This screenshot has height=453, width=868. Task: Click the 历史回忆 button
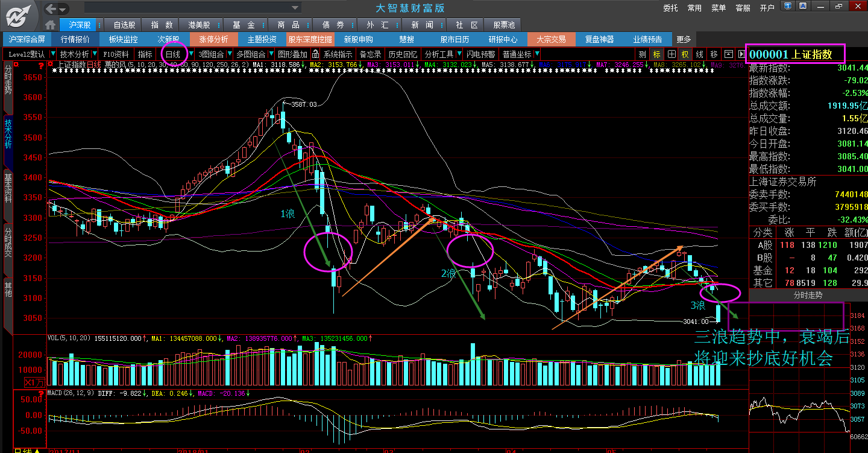(x=403, y=54)
